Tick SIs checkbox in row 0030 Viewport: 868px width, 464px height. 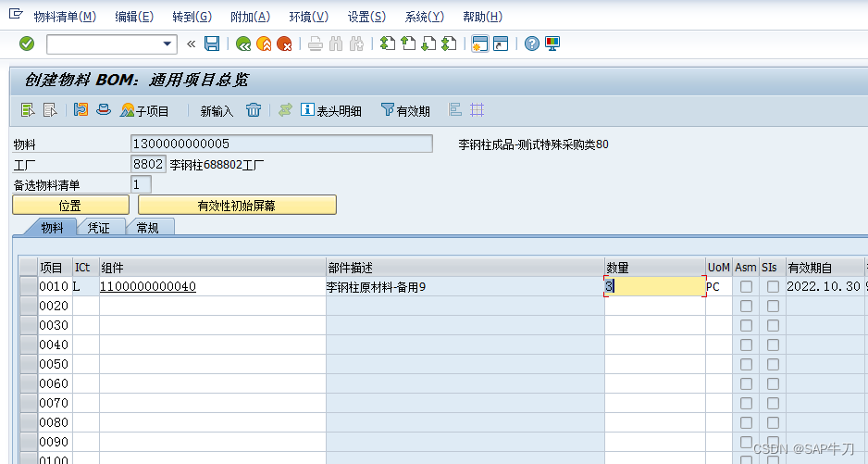click(x=773, y=325)
